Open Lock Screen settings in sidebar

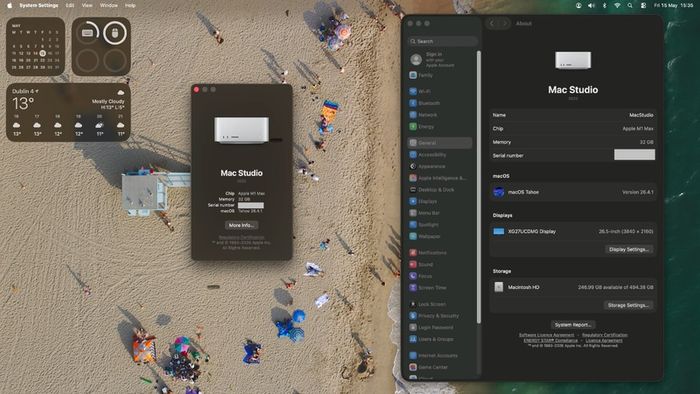440,304
